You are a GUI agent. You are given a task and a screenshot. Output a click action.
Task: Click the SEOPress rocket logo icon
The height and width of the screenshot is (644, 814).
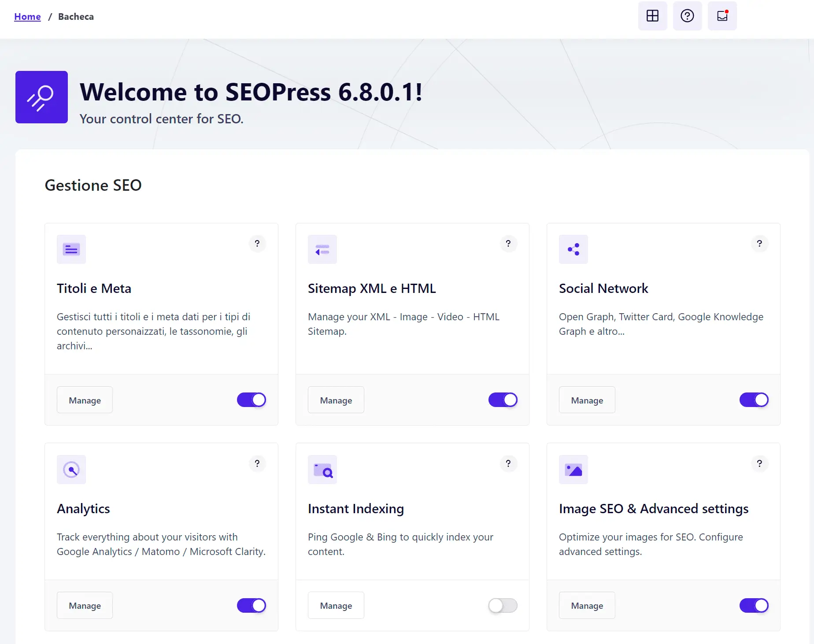pos(41,97)
